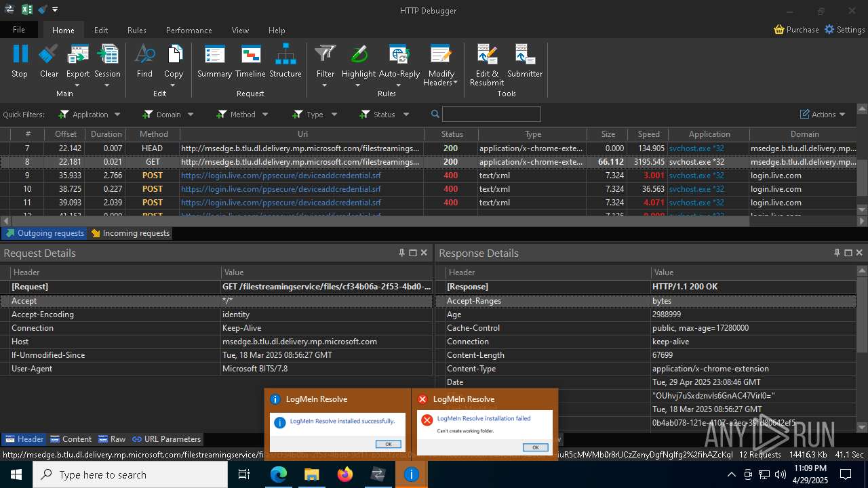The width and height of the screenshot is (868, 488).
Task: Launch Microsoft Edge from the taskbar
Action: pyautogui.click(x=279, y=474)
